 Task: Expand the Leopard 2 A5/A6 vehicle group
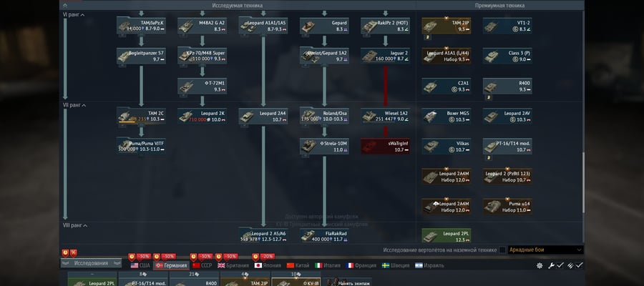263,235
